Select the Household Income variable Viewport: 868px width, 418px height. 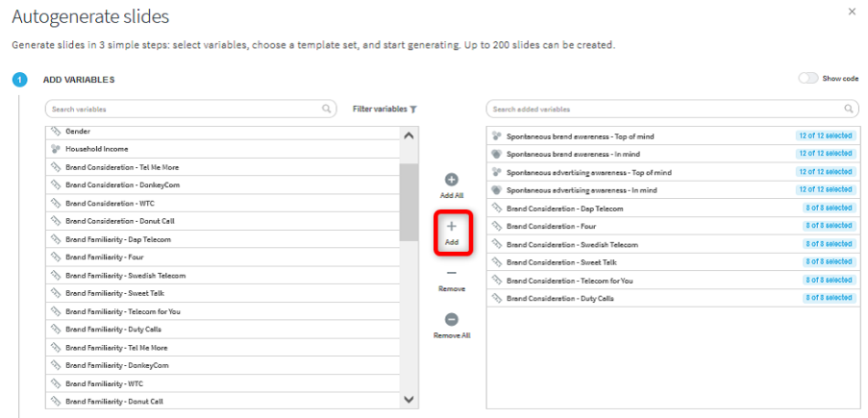click(x=223, y=149)
